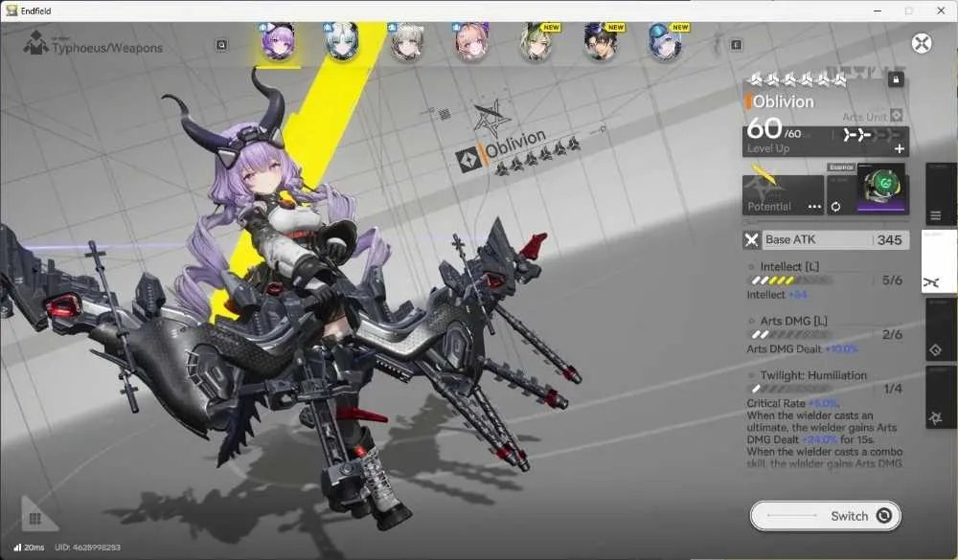Select the green Essence gem thumbnail
Viewport: 958px width, 560px height.
(x=881, y=187)
